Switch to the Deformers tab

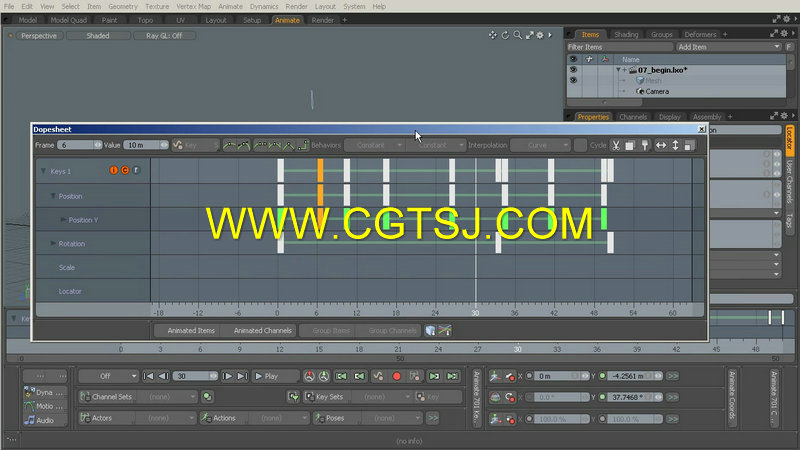700,35
